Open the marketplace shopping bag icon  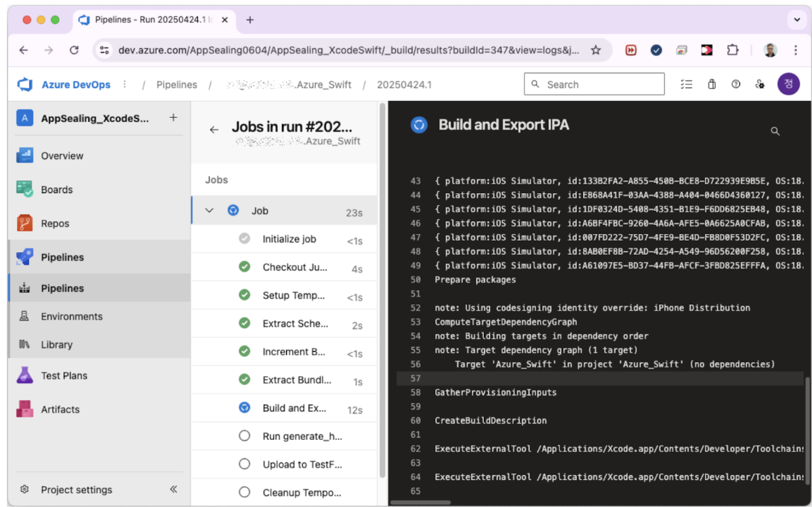coord(712,85)
